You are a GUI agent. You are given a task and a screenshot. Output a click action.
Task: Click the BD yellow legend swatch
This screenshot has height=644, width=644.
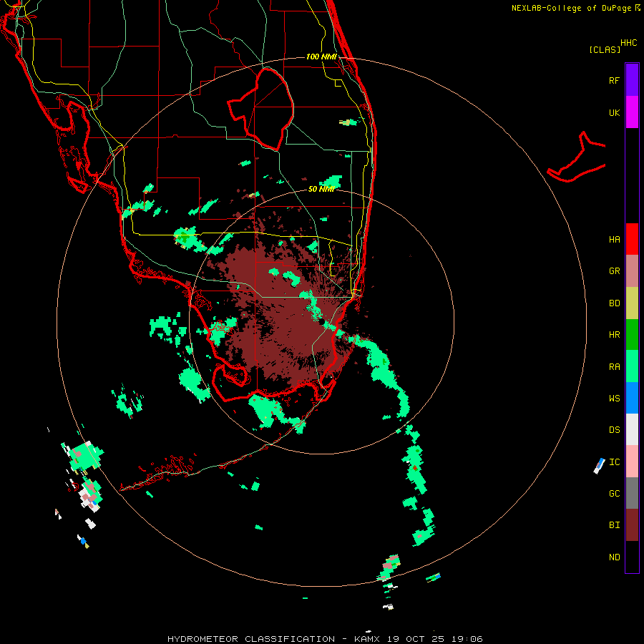point(632,303)
